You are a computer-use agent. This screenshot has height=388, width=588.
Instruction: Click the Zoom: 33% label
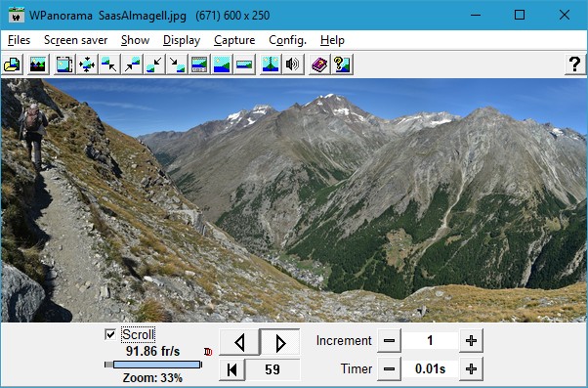(x=152, y=378)
